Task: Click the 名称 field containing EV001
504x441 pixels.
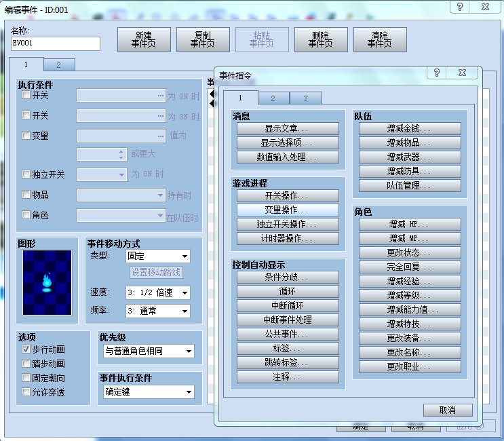Action: [x=56, y=43]
